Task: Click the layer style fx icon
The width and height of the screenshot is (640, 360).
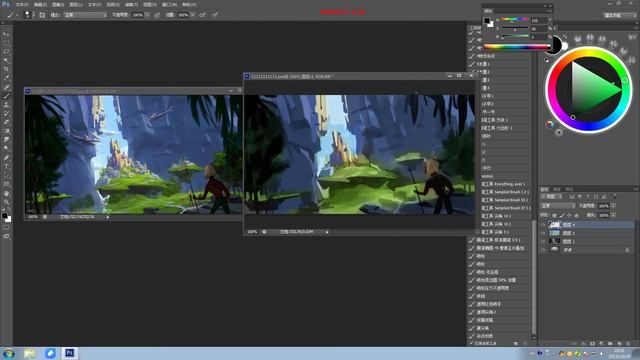Action: (584, 344)
